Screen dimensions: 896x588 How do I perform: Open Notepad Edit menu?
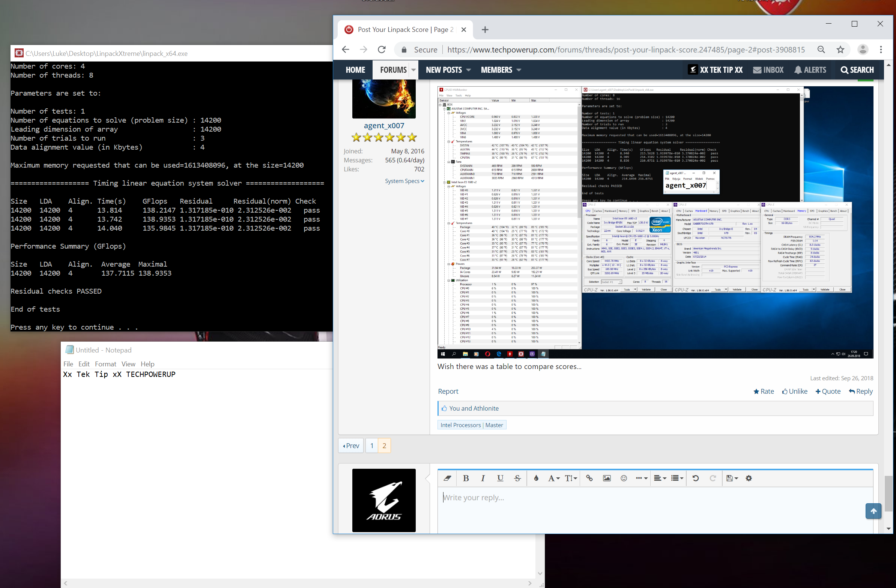coord(84,364)
